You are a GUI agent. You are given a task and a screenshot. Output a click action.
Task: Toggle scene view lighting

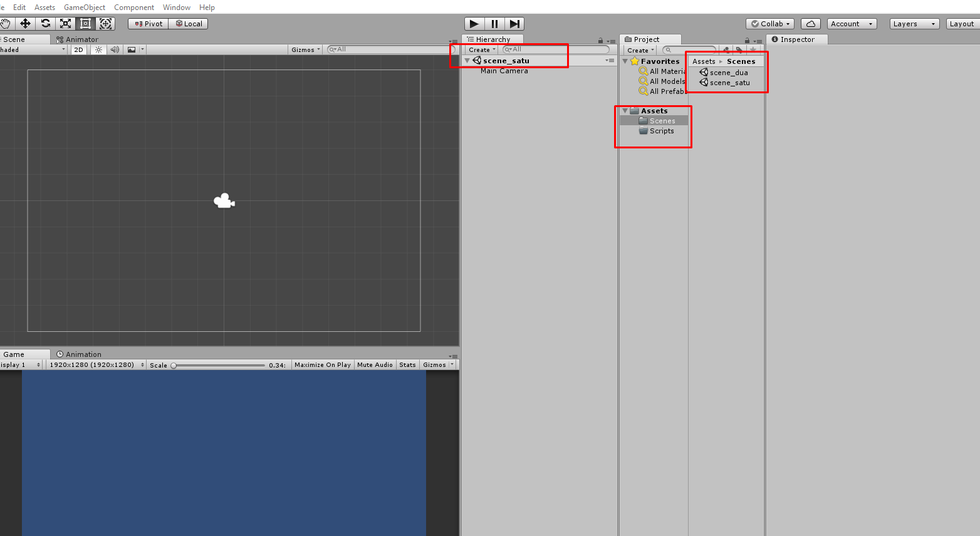coord(98,49)
